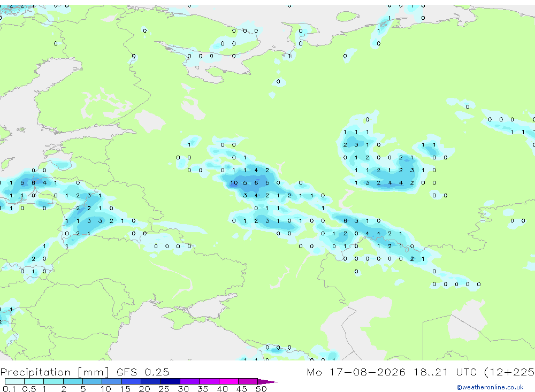Click the date "Mo 17-08-2026"
This screenshot has height=392, width=535.
[x=356, y=372]
